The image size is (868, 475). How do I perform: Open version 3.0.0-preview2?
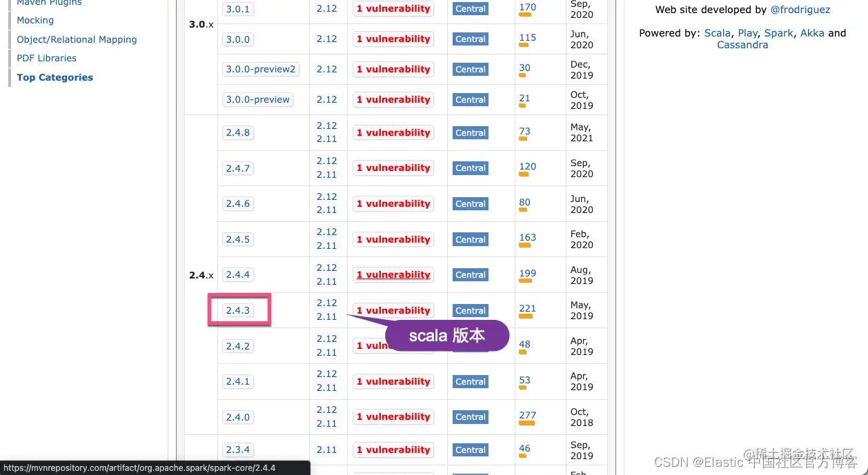coord(261,70)
